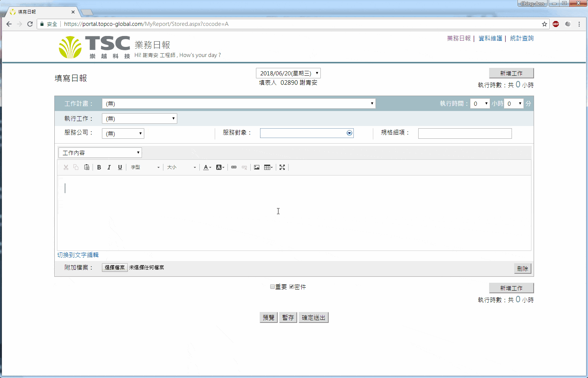Toggle italic formatting in the editor
Image resolution: width=588 pixels, height=378 pixels.
(109, 167)
